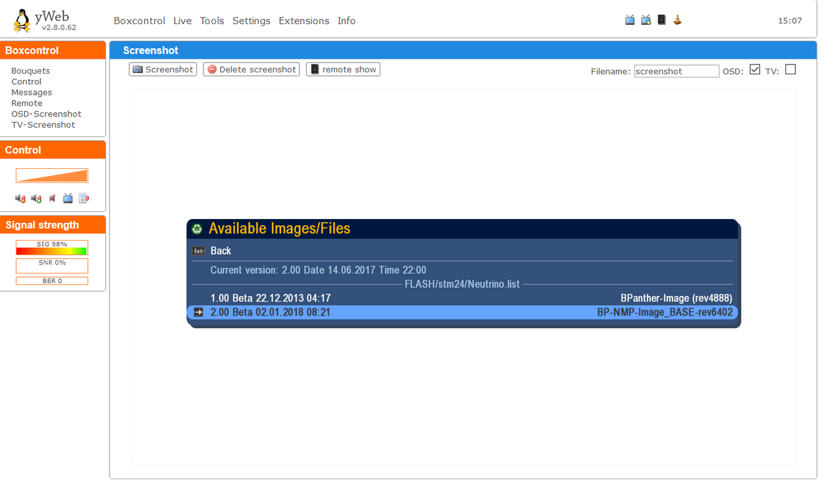The width and height of the screenshot is (835, 504).
Task: Click the Filename input field
Action: pyautogui.click(x=676, y=71)
